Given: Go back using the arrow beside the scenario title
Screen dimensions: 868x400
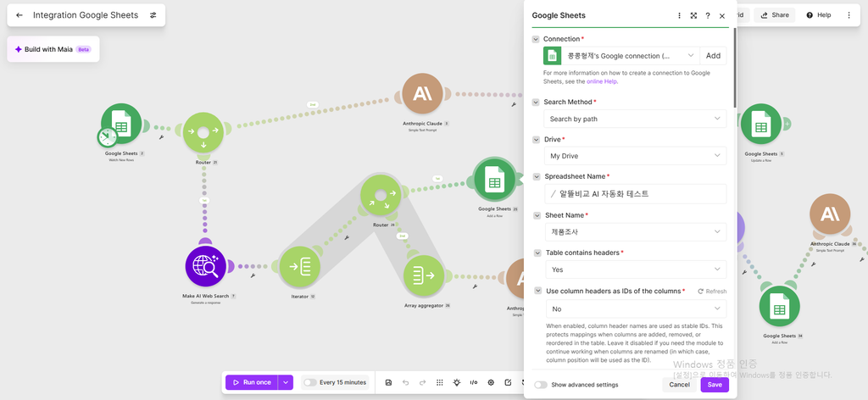Looking at the screenshot, I should click(19, 15).
